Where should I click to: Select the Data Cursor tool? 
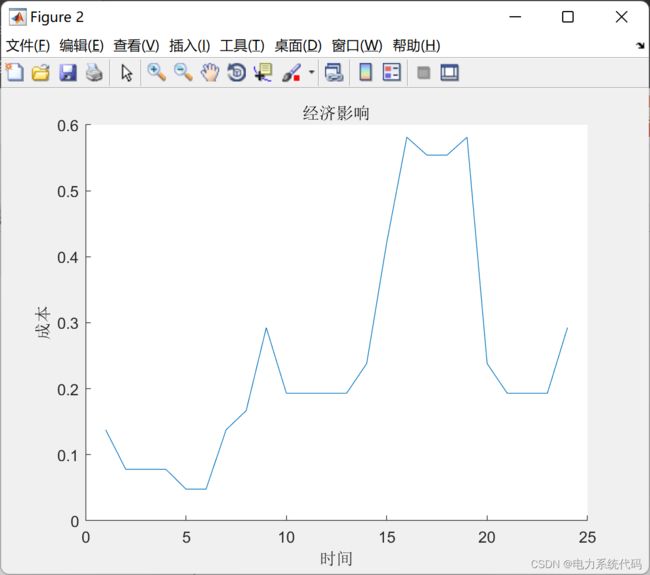[x=263, y=73]
